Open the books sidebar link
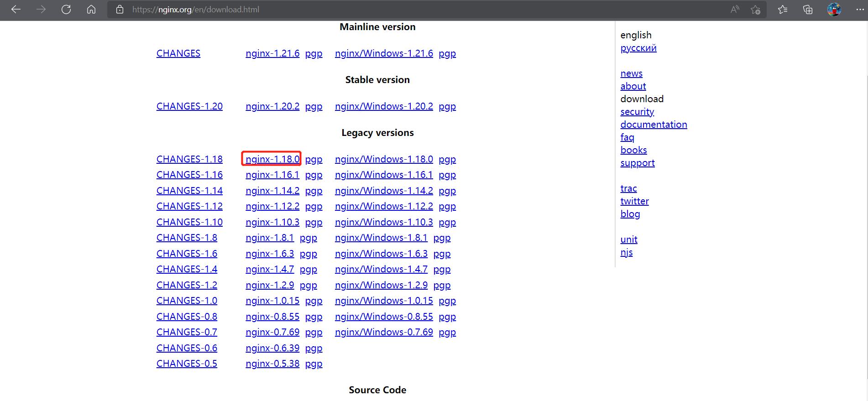Image resolution: width=868 pixels, height=401 pixels. 633,150
